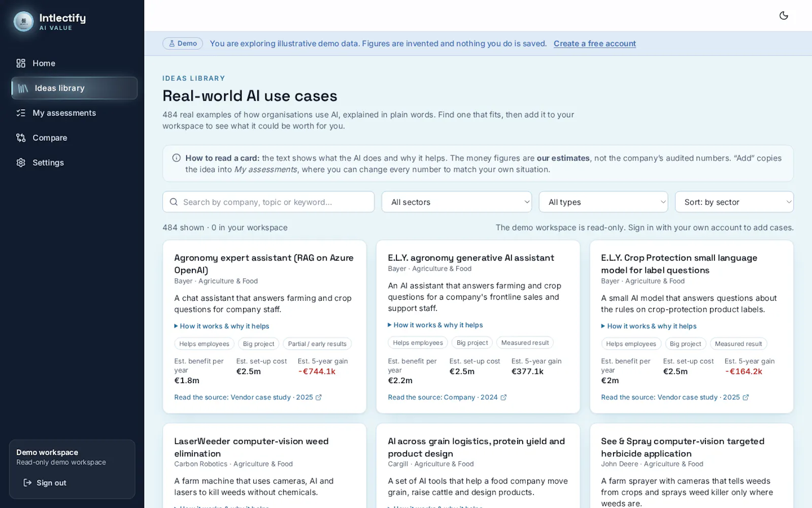The height and width of the screenshot is (508, 812).
Task: Open Settings from the sidebar
Action: point(74,163)
